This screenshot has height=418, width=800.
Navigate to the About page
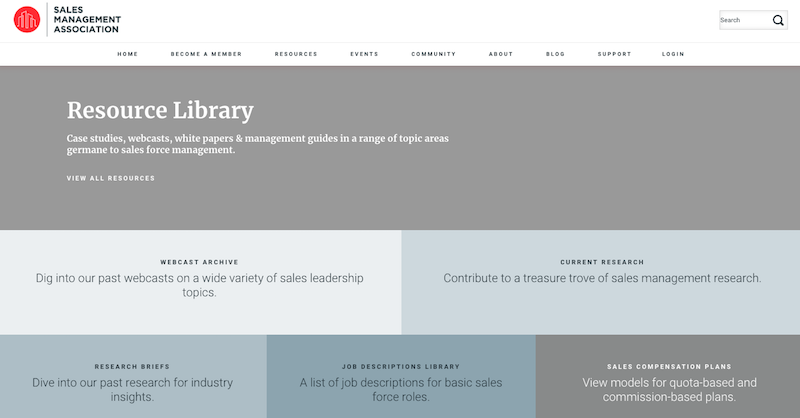[x=501, y=54]
